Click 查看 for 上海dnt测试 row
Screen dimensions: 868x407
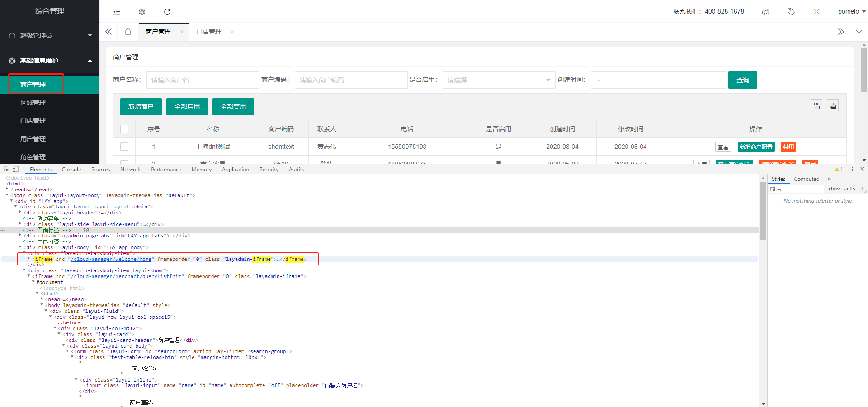click(x=723, y=147)
